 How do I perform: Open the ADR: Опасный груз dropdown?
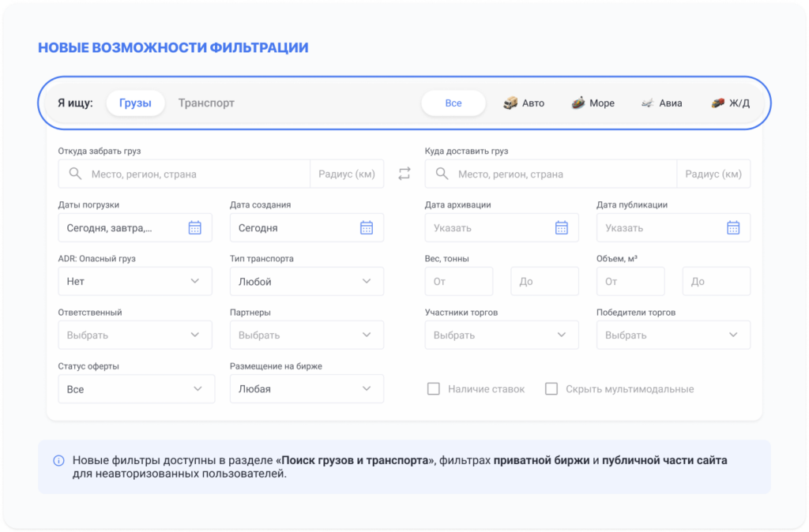(135, 281)
